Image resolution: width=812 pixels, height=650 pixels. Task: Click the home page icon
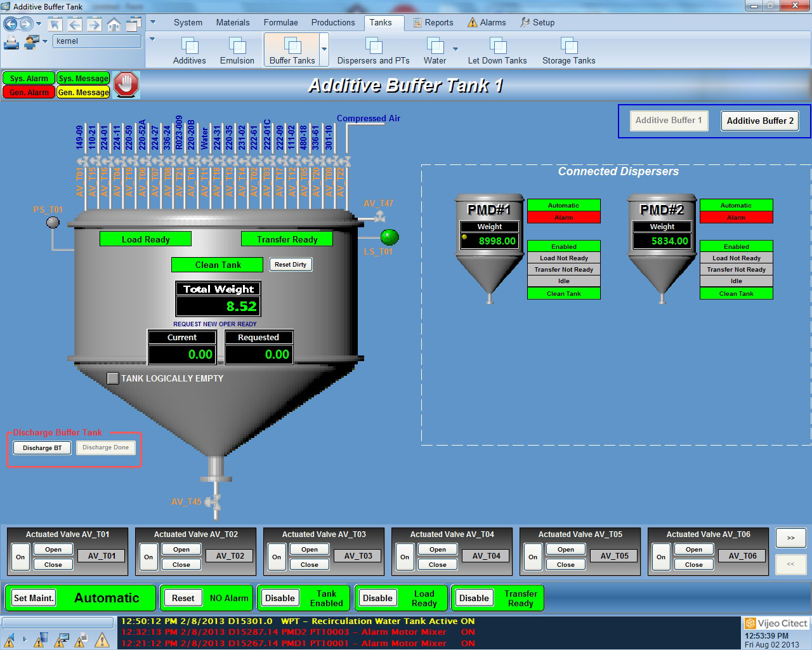click(x=114, y=25)
